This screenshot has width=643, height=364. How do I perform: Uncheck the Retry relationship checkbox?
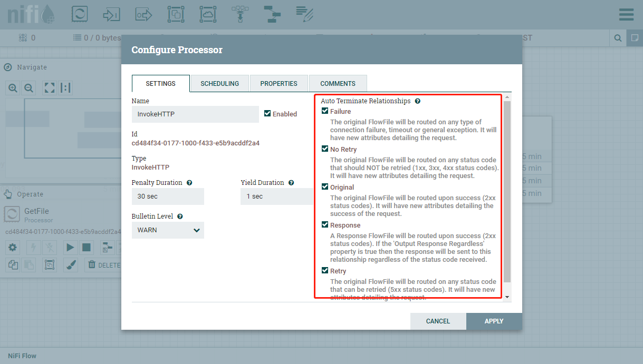click(325, 270)
